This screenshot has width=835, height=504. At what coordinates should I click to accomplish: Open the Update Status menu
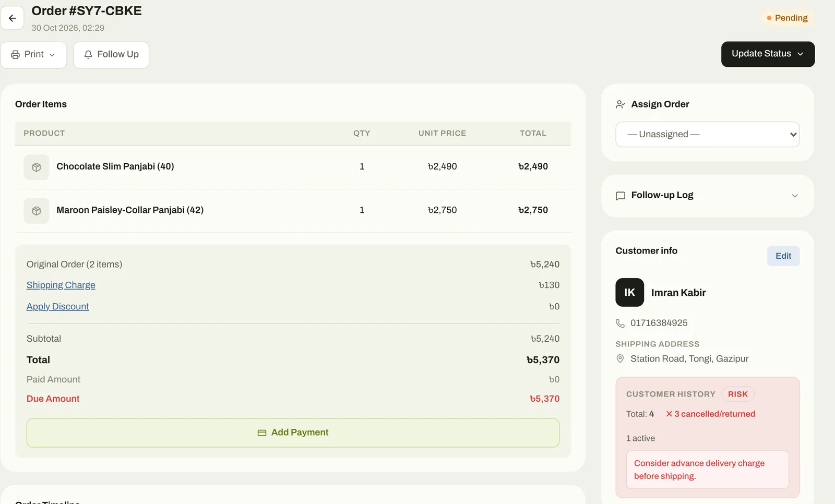tap(768, 54)
